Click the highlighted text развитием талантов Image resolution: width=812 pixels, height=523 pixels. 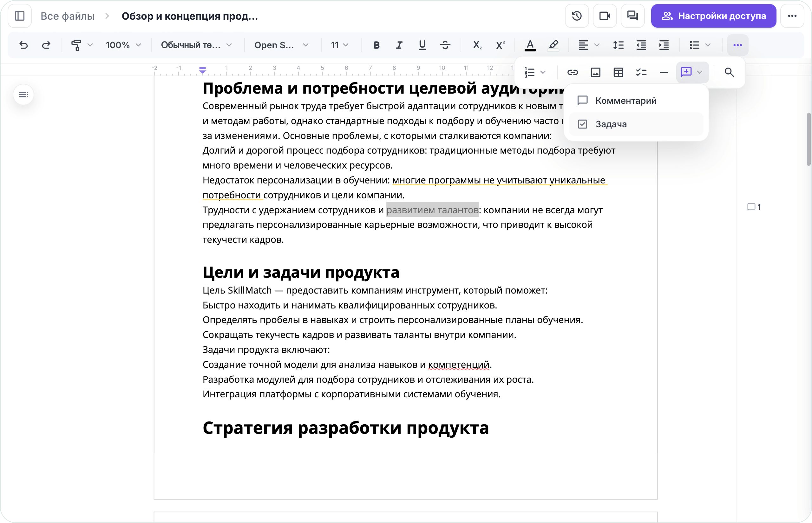(x=432, y=210)
